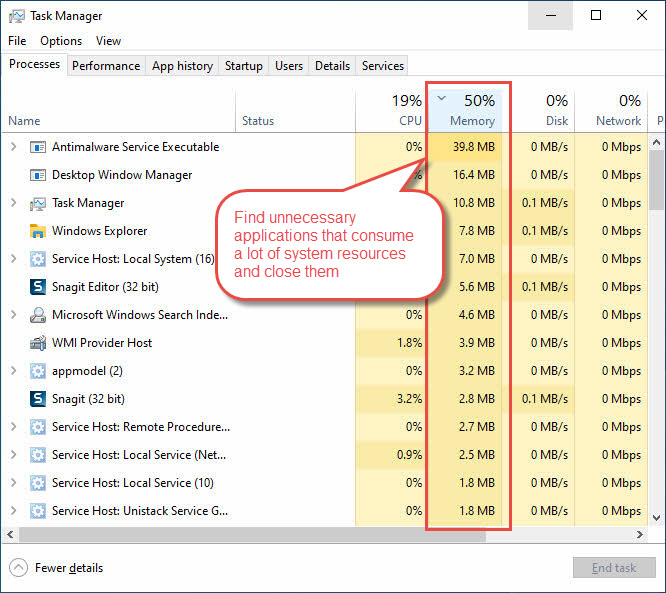
Task: Select the Windows Explorer process name
Action: click(99, 231)
